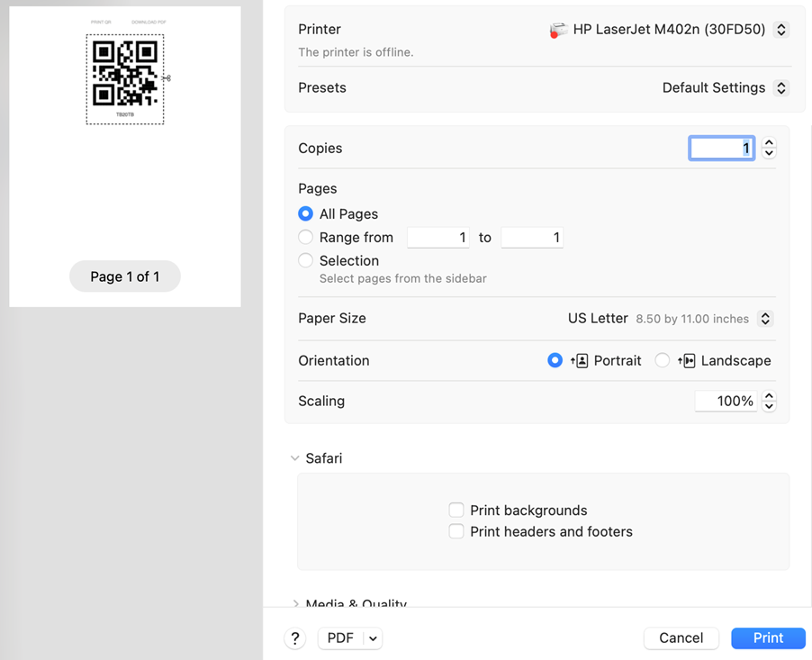Select the Range from radio button

305,237
